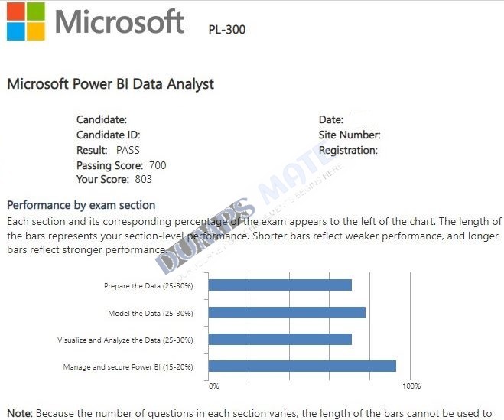Click the Prepare the Data bar
The image size is (504, 420).
click(280, 285)
